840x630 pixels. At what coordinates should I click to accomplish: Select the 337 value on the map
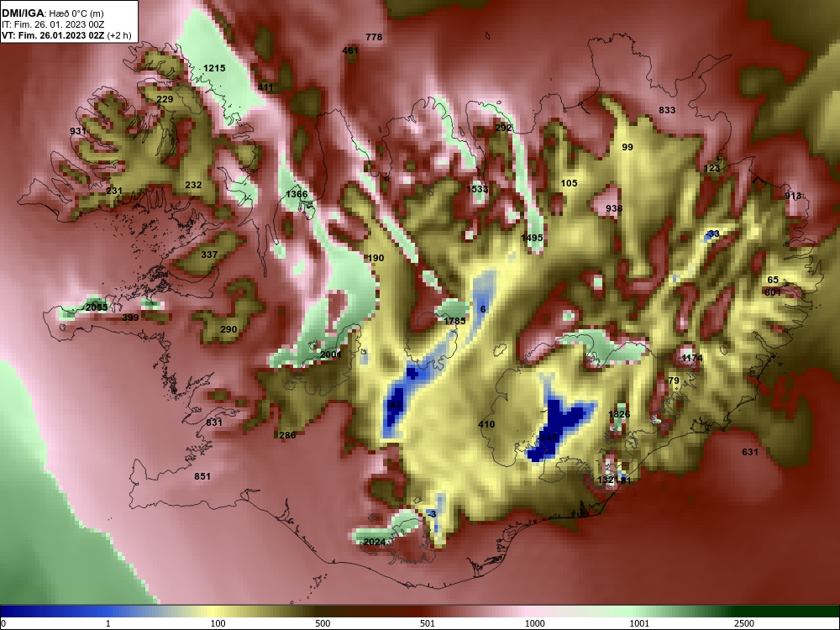point(209,255)
